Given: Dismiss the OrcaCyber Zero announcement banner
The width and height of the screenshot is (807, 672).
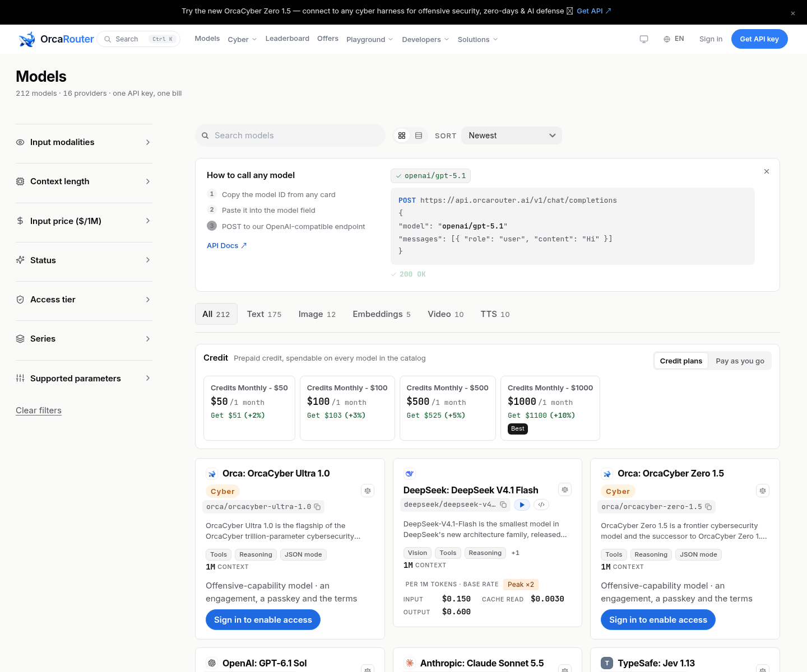Looking at the screenshot, I should click(x=793, y=13).
